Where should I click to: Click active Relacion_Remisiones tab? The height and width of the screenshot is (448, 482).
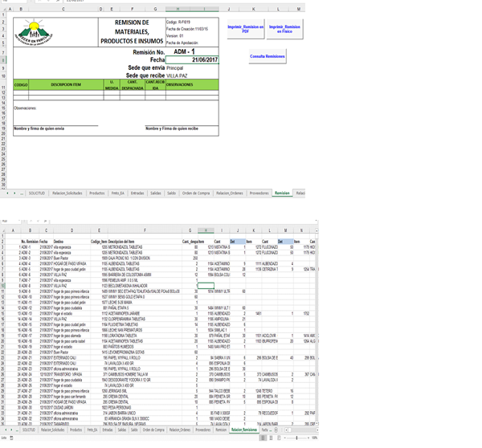[x=244, y=430]
